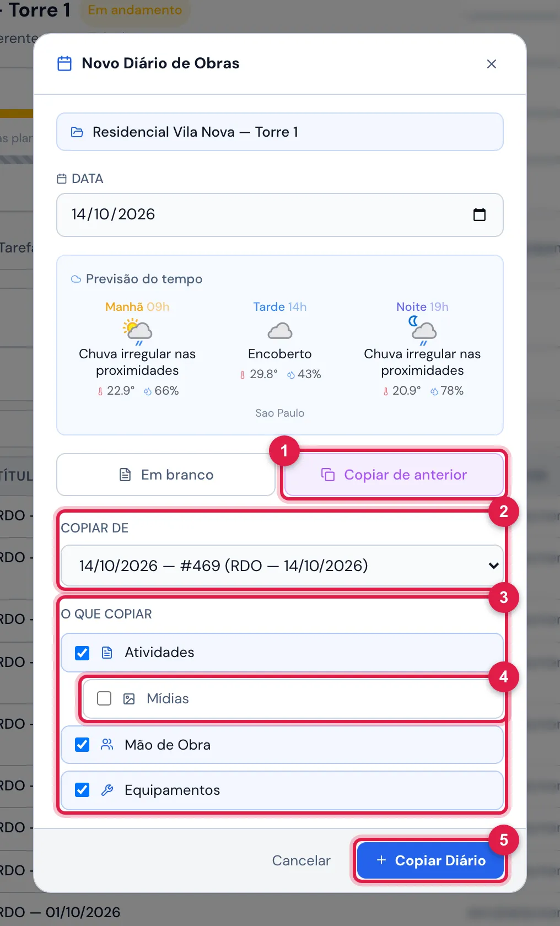Click the cloud icon beside Previsão do tempo
This screenshot has width=560, height=926.
click(x=76, y=279)
